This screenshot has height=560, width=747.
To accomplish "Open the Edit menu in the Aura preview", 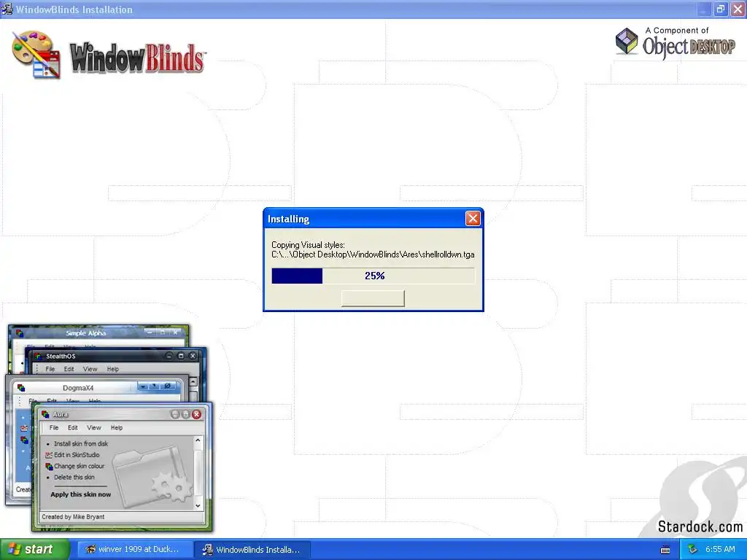I will click(72, 427).
